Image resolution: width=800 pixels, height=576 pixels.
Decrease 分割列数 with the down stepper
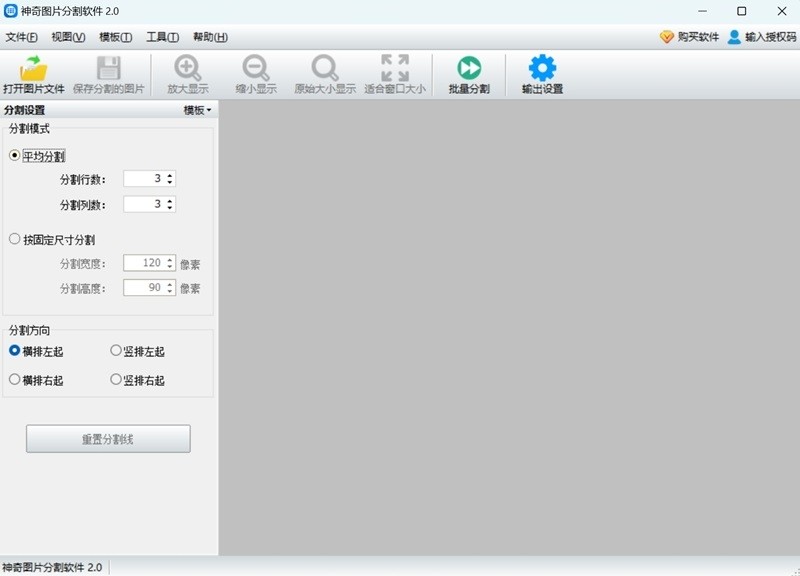click(x=170, y=208)
